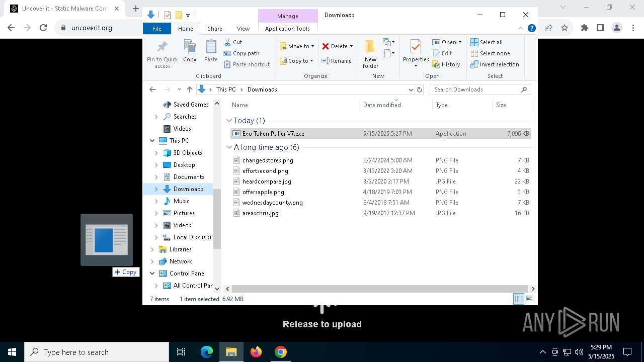Click the Pin to Quick access icon

(x=162, y=47)
